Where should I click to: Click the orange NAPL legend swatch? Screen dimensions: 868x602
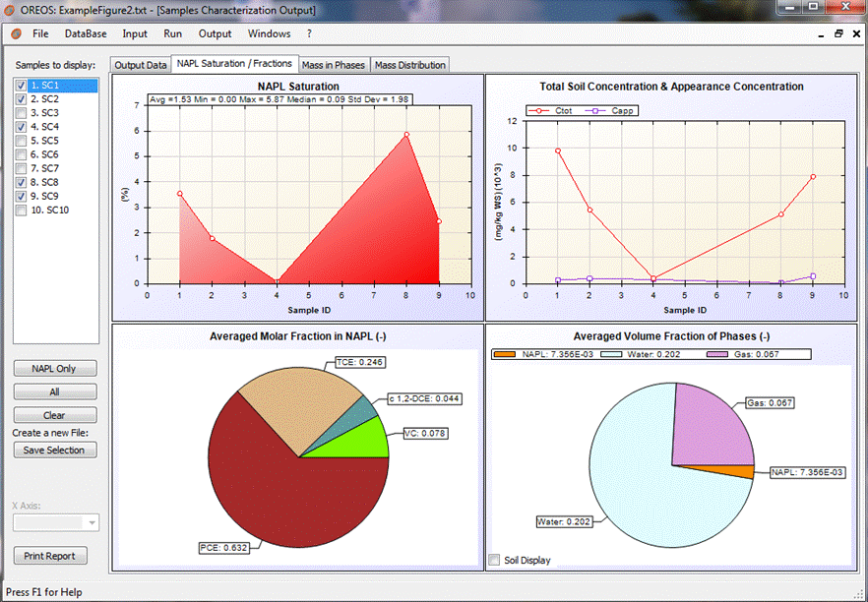pos(505,354)
